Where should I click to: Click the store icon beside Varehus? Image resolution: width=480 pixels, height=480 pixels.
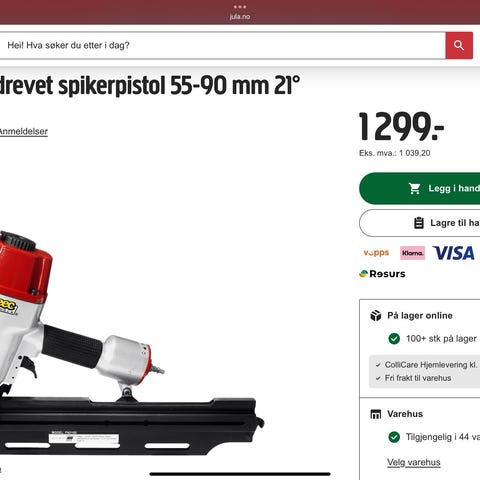click(376, 414)
